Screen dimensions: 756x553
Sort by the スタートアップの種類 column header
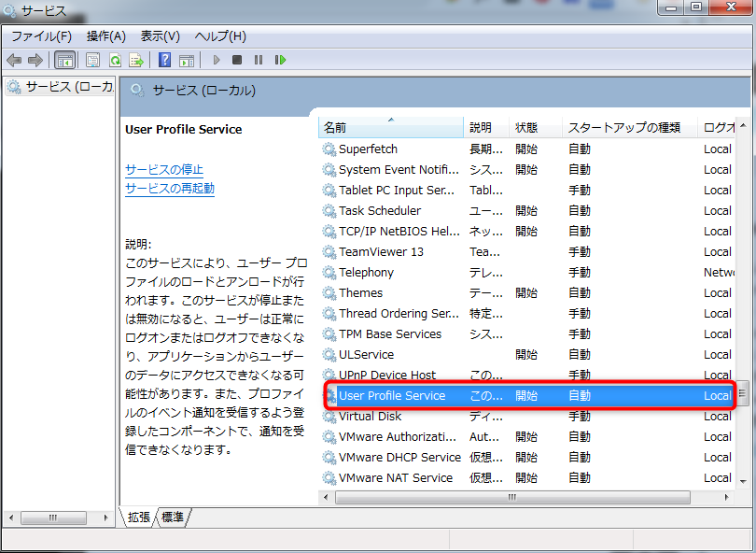(630, 127)
